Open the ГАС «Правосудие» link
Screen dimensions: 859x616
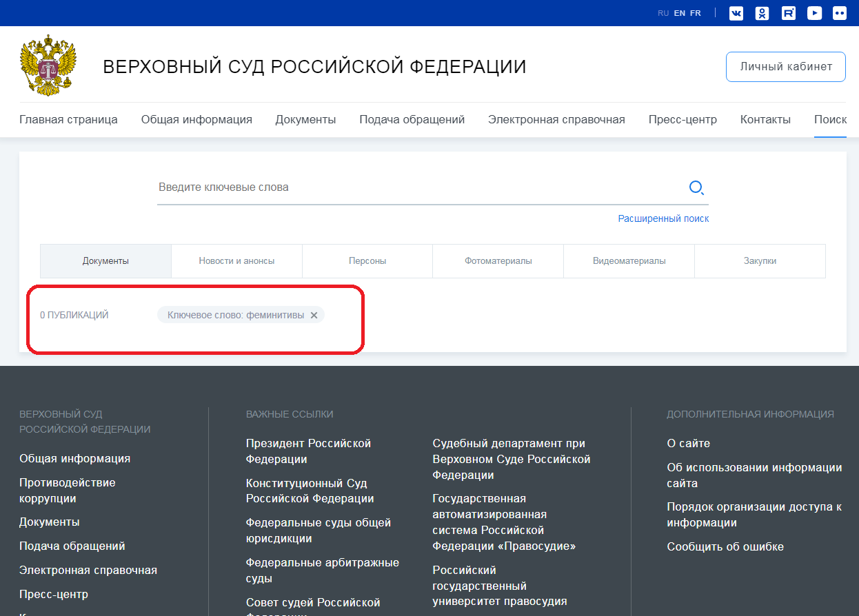(504, 522)
